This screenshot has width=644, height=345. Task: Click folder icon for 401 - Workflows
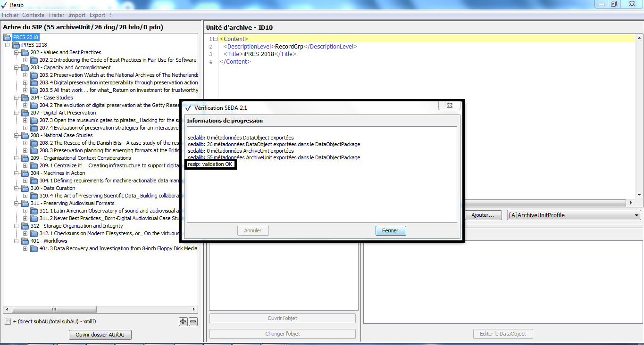click(25, 241)
